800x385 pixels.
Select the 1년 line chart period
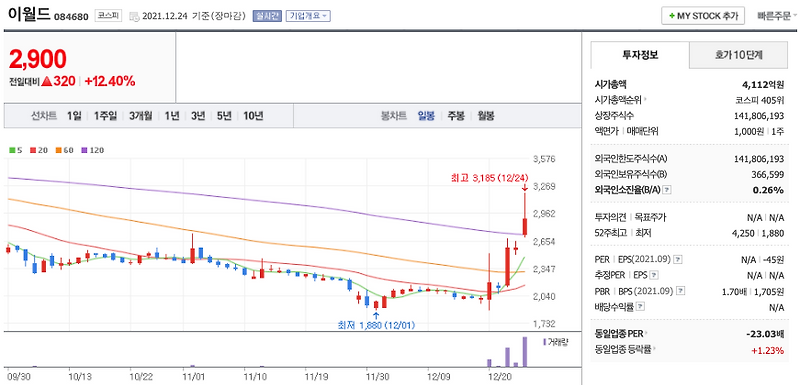point(172,116)
